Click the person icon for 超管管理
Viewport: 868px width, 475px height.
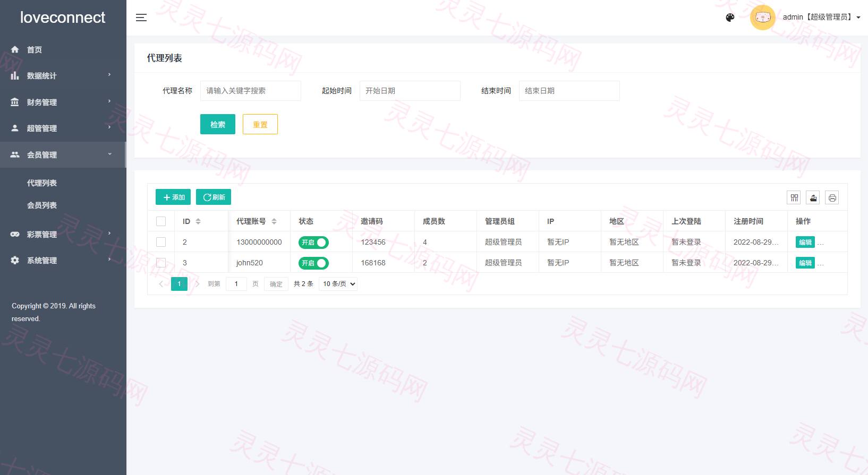click(x=15, y=128)
